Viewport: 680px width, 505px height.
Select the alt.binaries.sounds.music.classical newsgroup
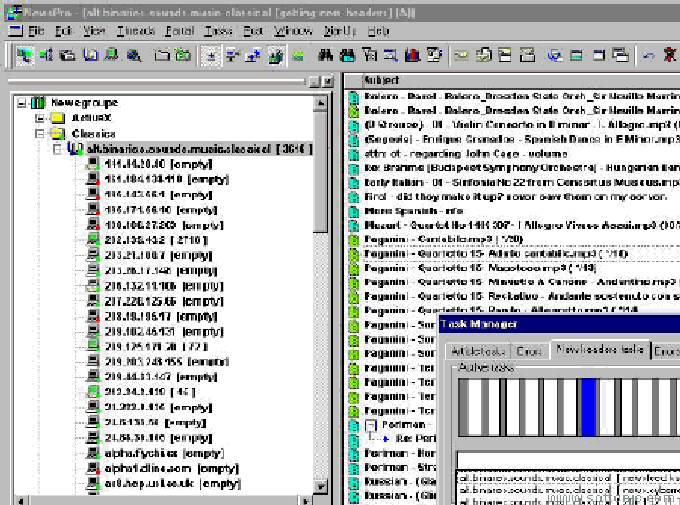coord(199,149)
